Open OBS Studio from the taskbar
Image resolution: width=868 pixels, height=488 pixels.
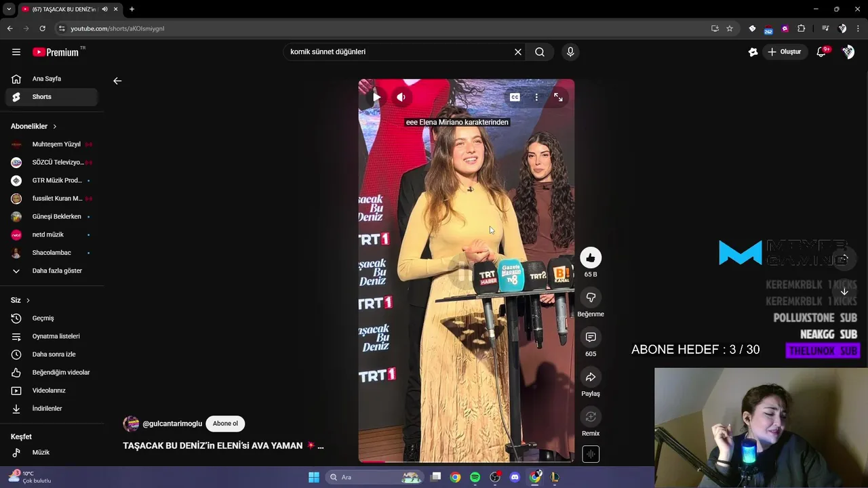coord(495,477)
